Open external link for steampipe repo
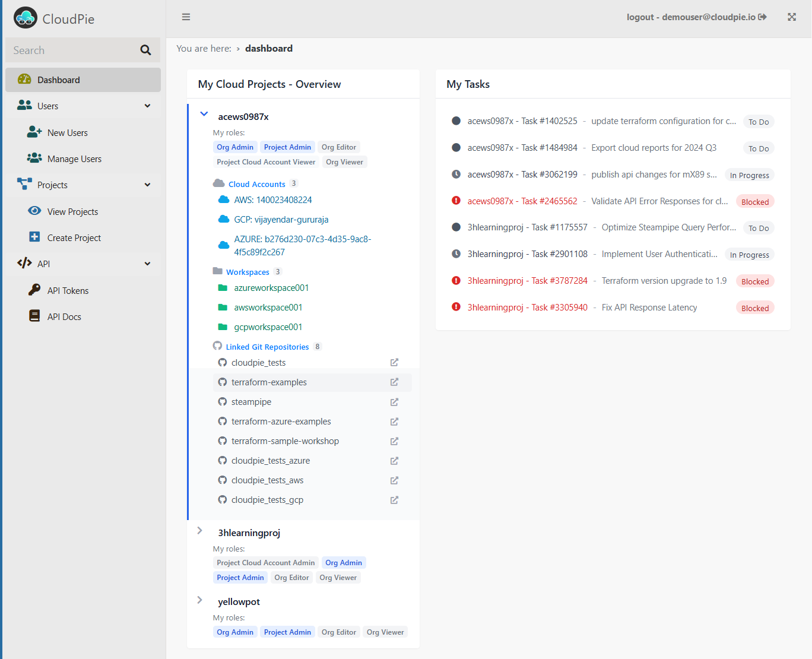This screenshot has width=812, height=659. pyautogui.click(x=394, y=402)
